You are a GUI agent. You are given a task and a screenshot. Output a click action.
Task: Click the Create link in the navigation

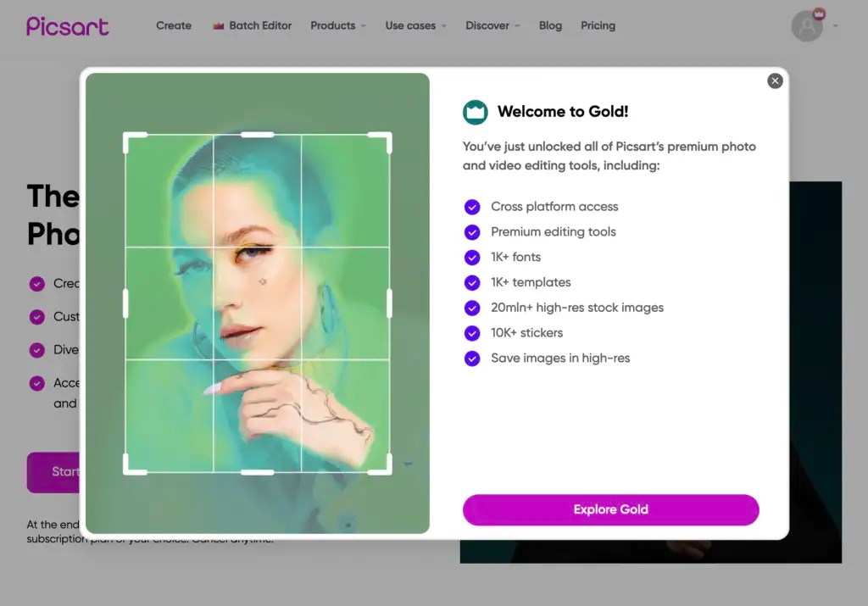pyautogui.click(x=173, y=25)
